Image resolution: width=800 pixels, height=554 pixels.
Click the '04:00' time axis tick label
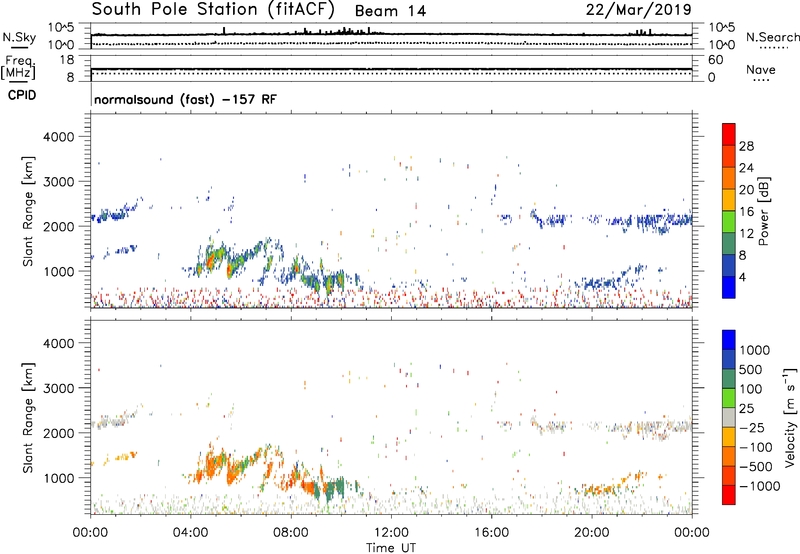pos(191,533)
